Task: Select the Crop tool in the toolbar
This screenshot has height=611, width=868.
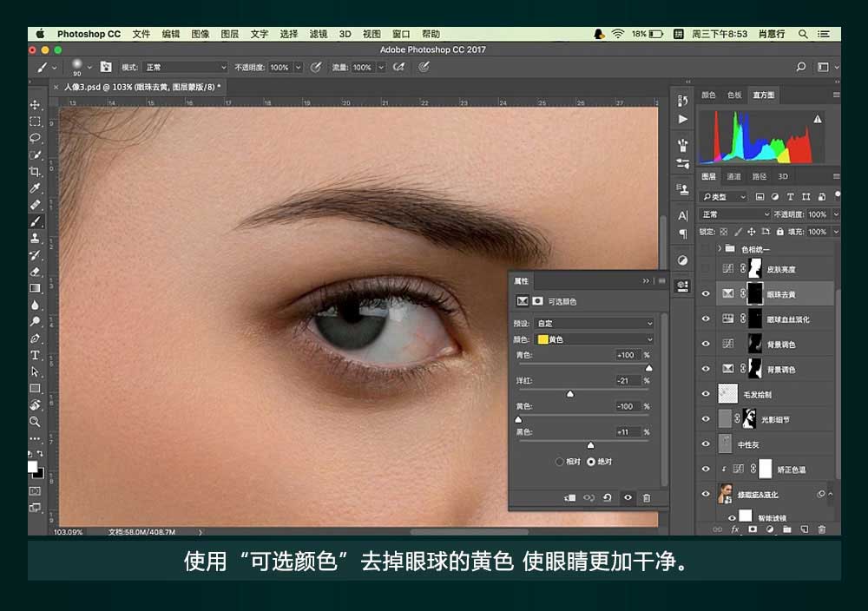Action: click(x=36, y=172)
